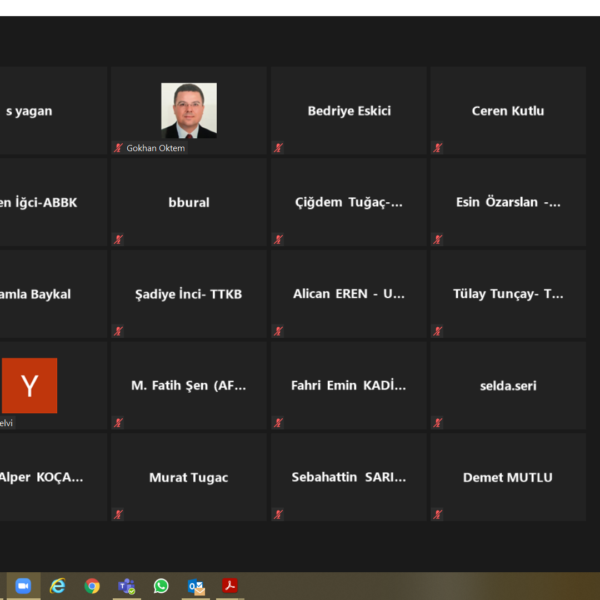This screenshot has width=600, height=600.
Task: Click muted mic icon on Şadiye İnci tile
Action: coord(118,331)
